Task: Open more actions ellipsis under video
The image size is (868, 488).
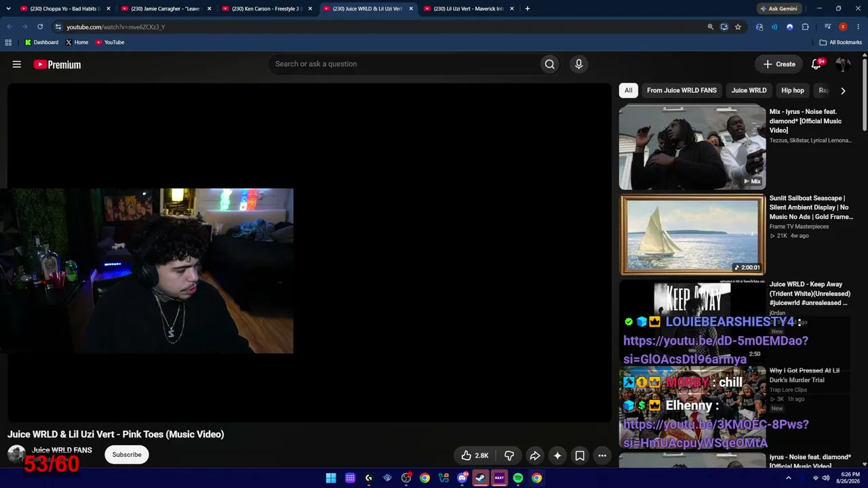Action: (x=602, y=455)
